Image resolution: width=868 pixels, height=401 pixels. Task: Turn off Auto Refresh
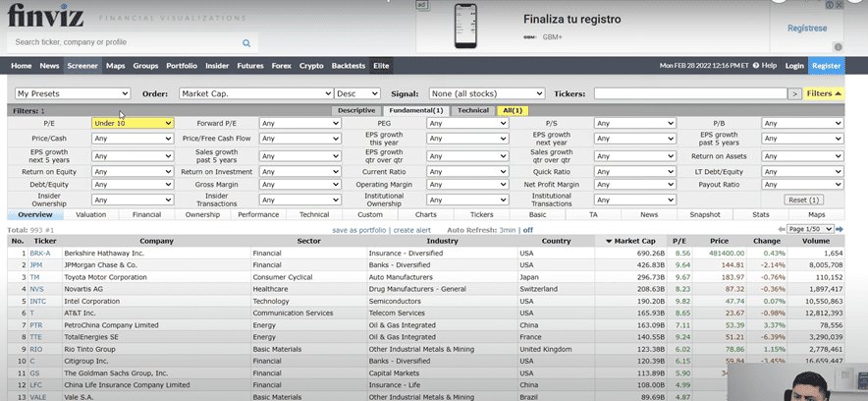click(527, 229)
